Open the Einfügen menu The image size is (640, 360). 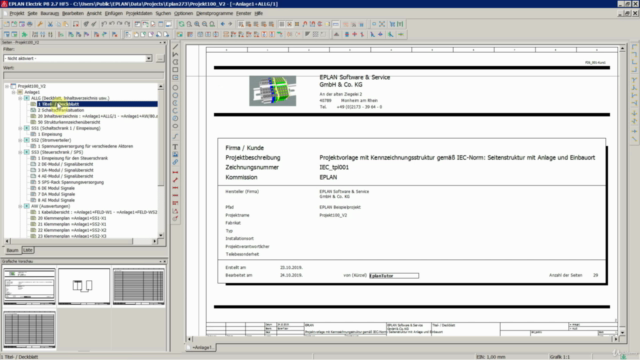[113, 13]
